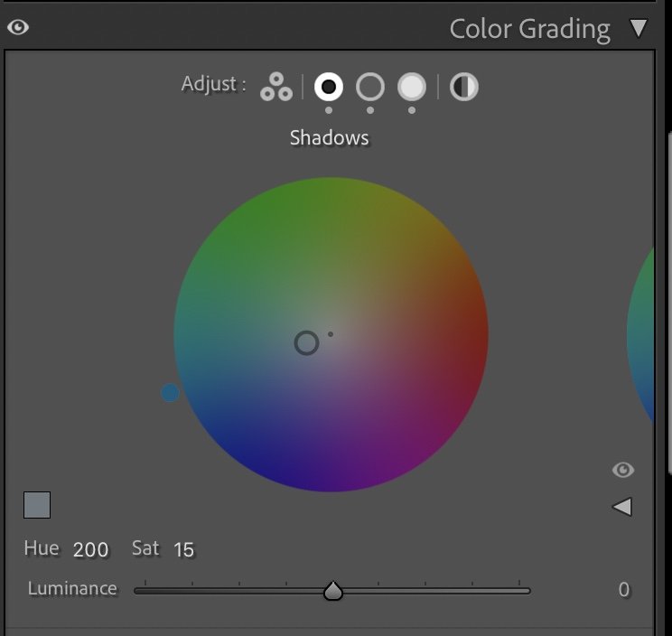Click the Luminance value 0 field
This screenshot has width=672, height=636.
point(624,590)
